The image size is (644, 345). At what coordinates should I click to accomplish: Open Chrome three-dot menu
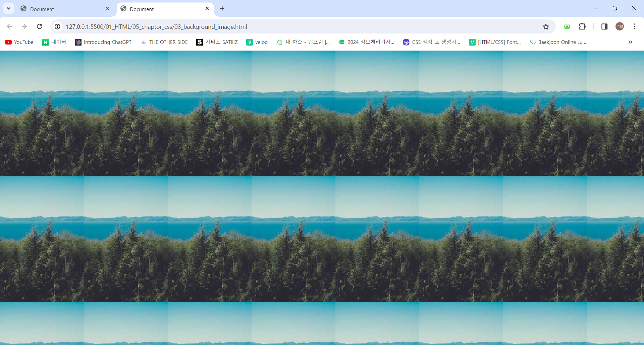635,26
